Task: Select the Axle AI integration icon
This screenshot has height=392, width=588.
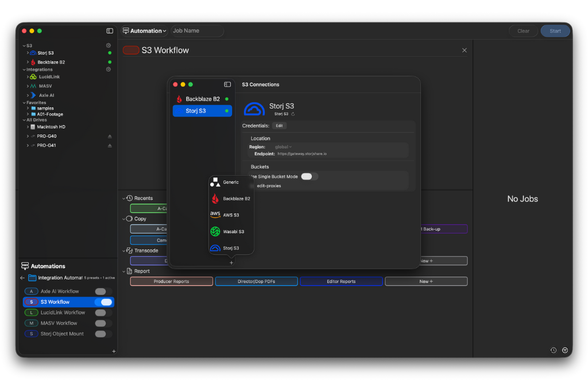Action: 34,95
